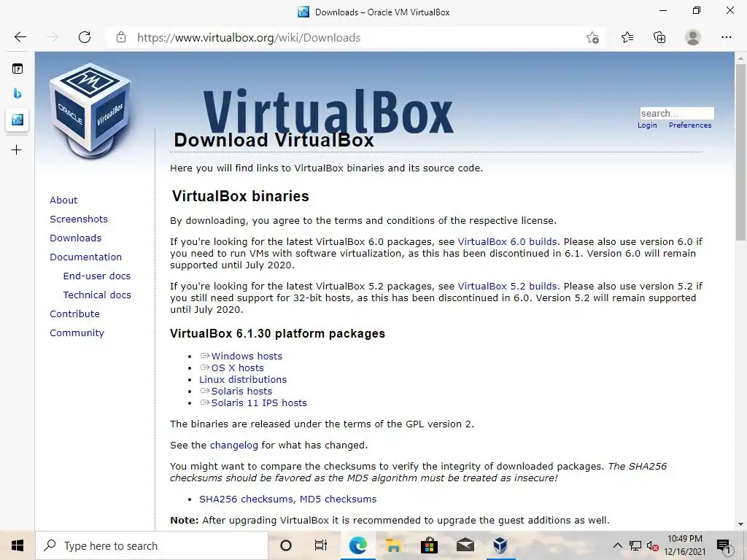Open Technical docs sidebar link

[x=97, y=295]
